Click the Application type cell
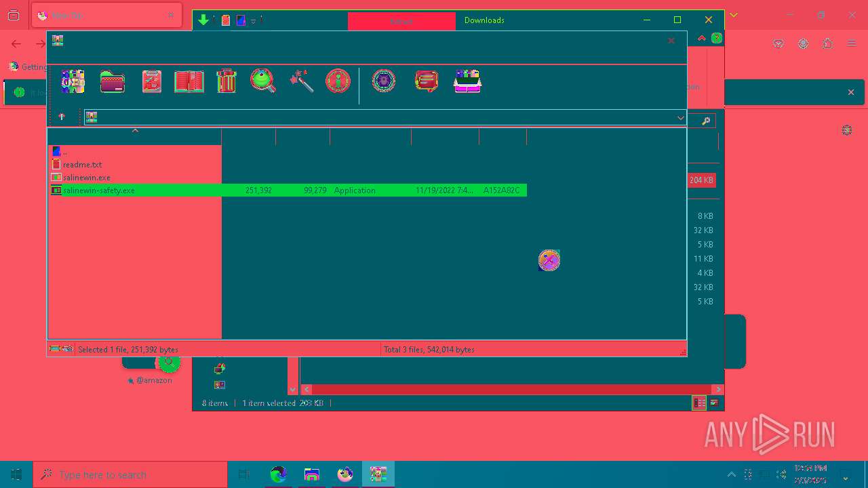 coord(355,190)
